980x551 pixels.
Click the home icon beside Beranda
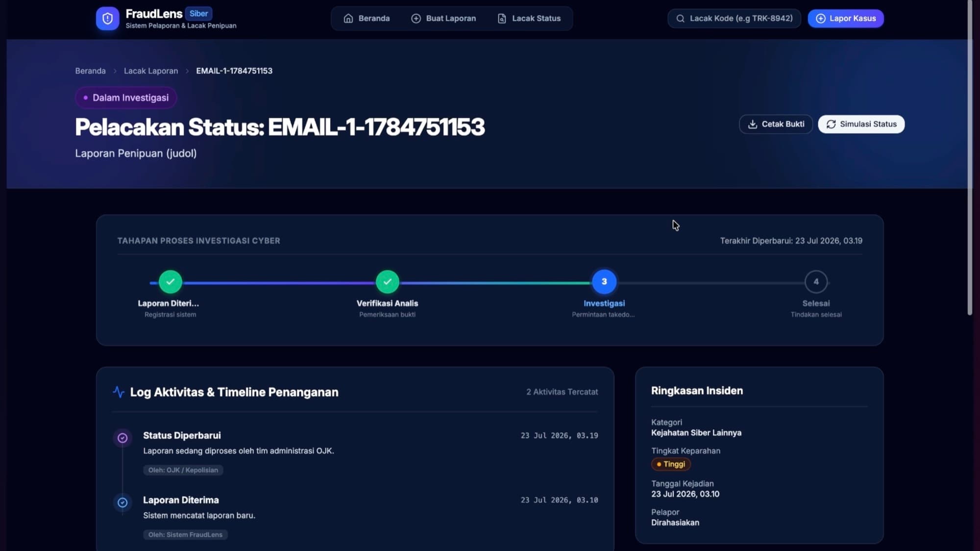tap(348, 19)
